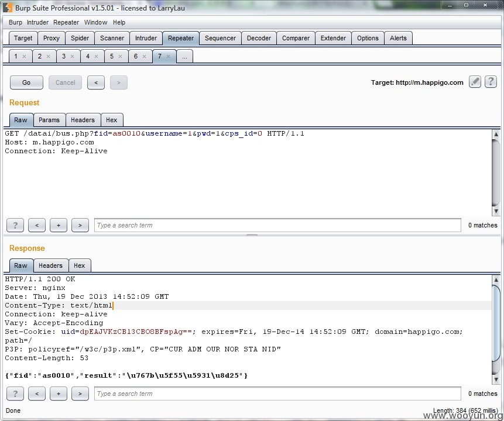Screen dimensions: 504x421
Task: Click the request search term field
Action: point(277,225)
